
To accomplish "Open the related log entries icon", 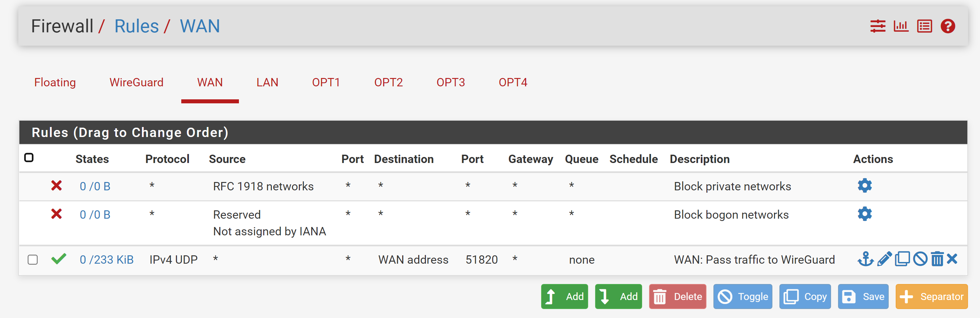I will tap(924, 26).
